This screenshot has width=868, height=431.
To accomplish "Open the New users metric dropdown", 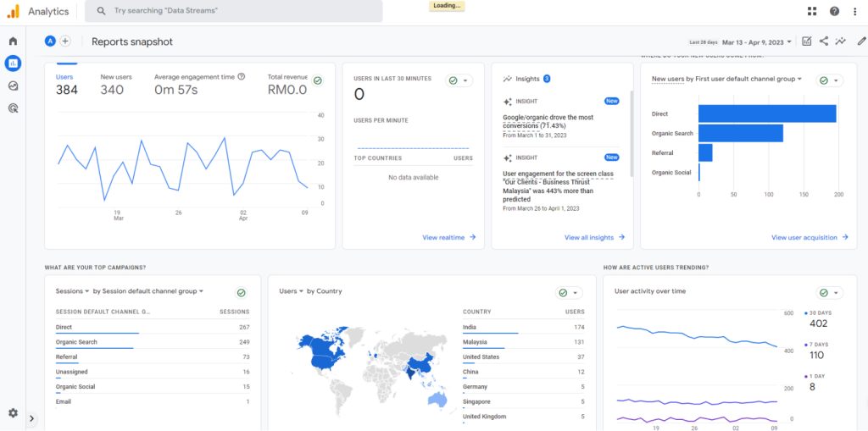I will (668, 79).
